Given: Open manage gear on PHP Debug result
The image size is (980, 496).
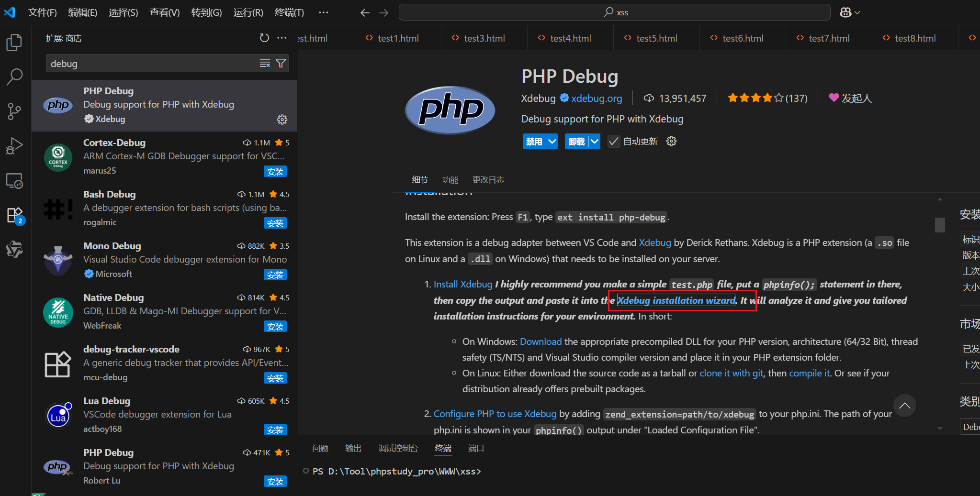Looking at the screenshot, I should coord(282,120).
